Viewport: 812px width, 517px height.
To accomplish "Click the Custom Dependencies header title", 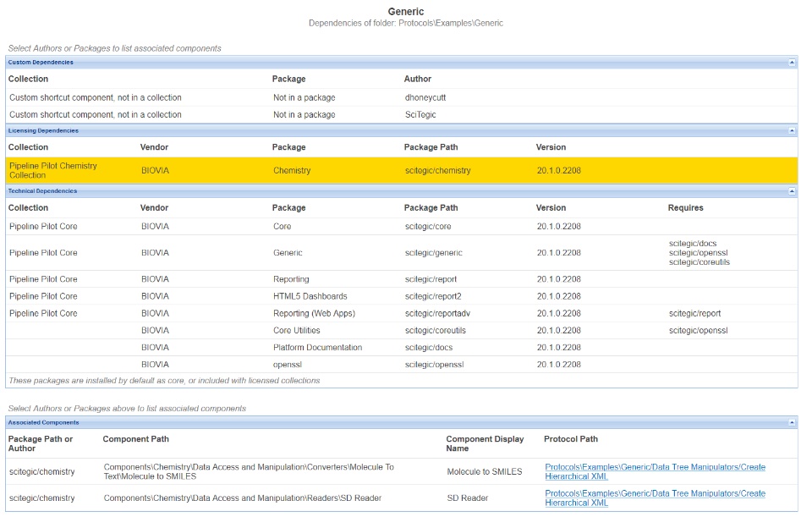I will (x=41, y=62).
